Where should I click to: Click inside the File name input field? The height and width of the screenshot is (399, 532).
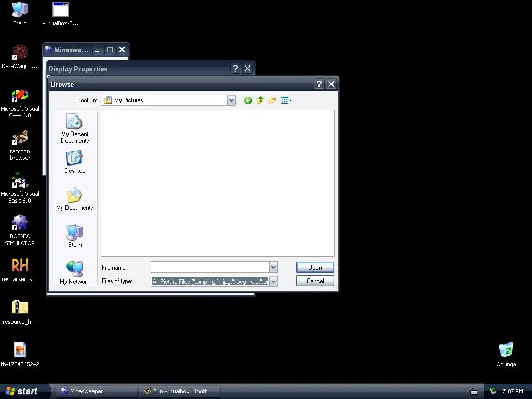click(x=210, y=267)
